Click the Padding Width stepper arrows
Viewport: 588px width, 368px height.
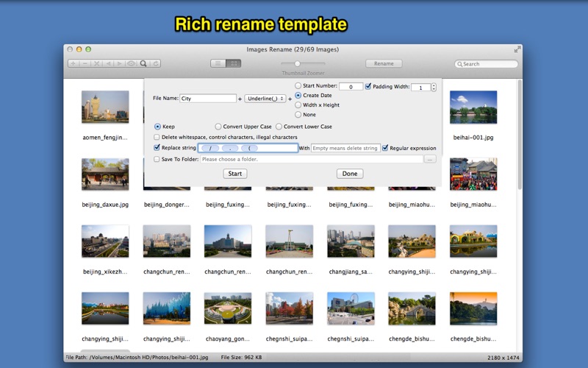point(434,87)
